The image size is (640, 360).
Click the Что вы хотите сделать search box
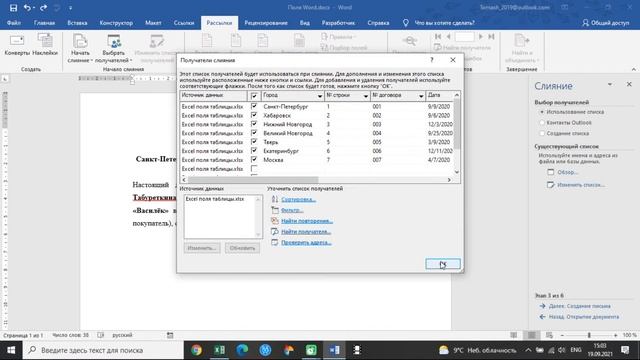pyautogui.click(x=444, y=23)
